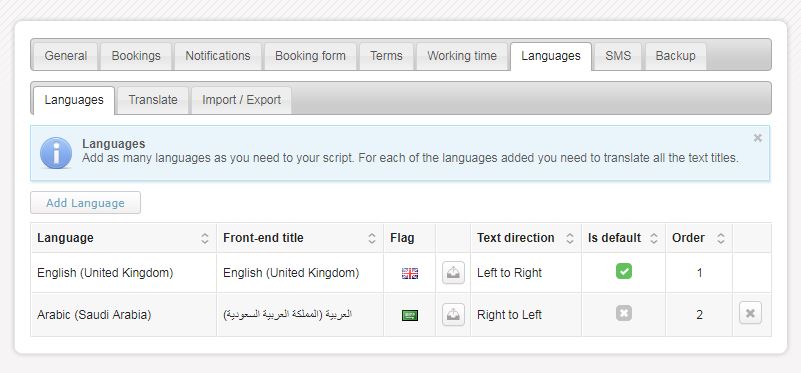
Task: Open the Backup tab
Action: (x=675, y=56)
